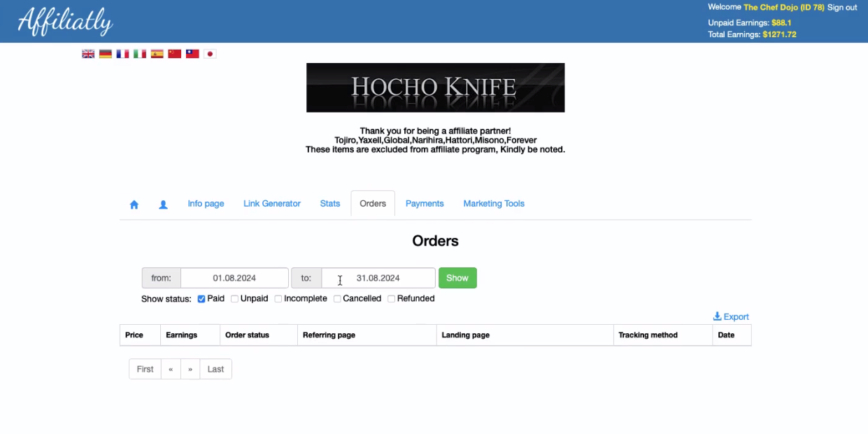Viewport: 868px width, 434px height.
Task: Click The Chef Dojo (ID 78) username
Action: point(784,8)
